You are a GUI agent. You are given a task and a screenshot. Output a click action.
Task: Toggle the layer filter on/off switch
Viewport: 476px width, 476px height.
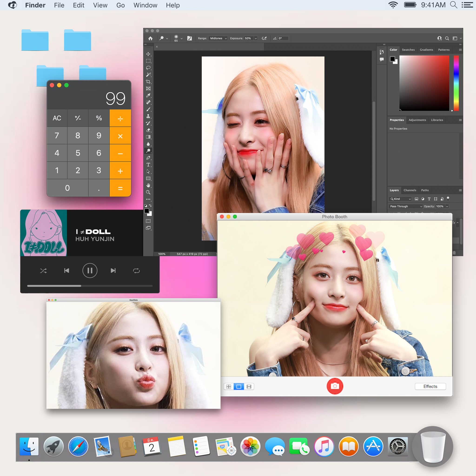(448, 198)
